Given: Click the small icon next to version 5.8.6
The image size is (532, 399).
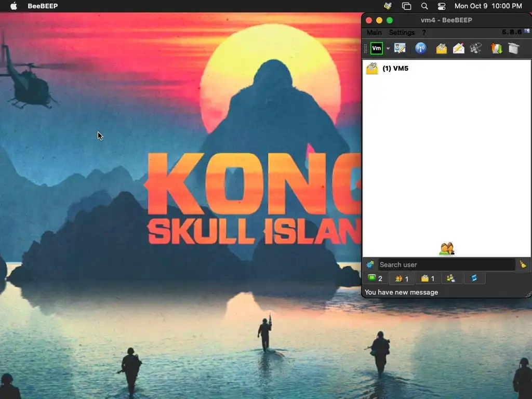Looking at the screenshot, I should pyautogui.click(x=527, y=31).
